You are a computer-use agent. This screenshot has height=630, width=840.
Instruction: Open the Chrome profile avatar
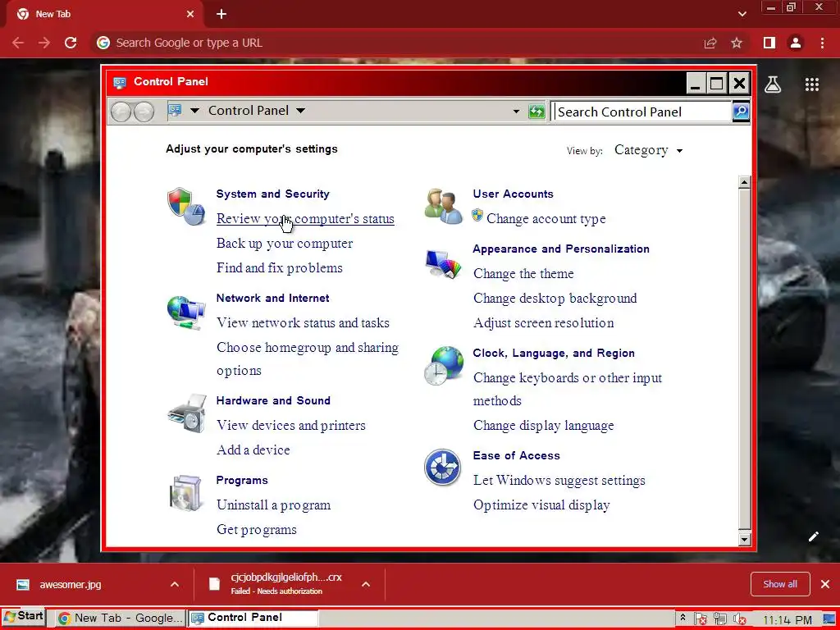click(x=796, y=43)
